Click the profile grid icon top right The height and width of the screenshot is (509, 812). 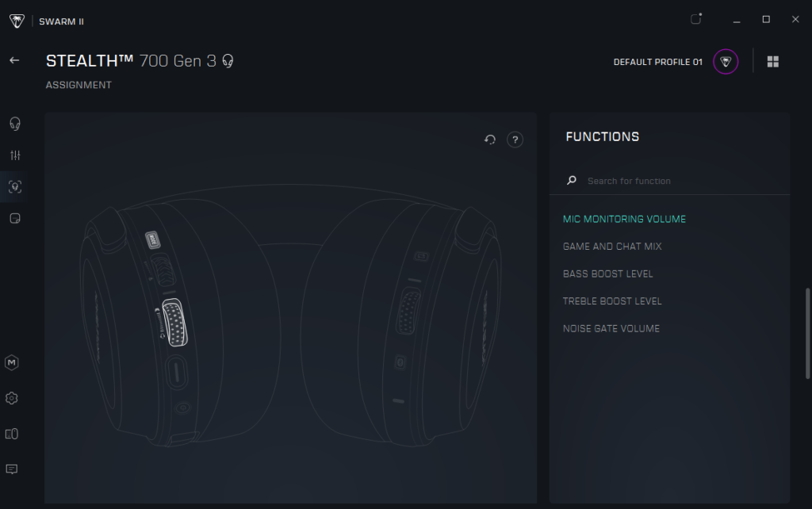tap(772, 61)
